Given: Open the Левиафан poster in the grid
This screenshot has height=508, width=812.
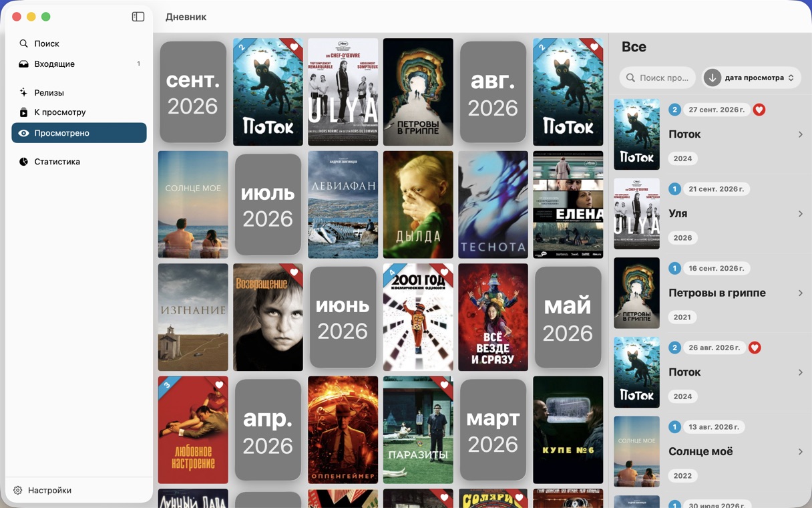Looking at the screenshot, I should click(343, 205).
